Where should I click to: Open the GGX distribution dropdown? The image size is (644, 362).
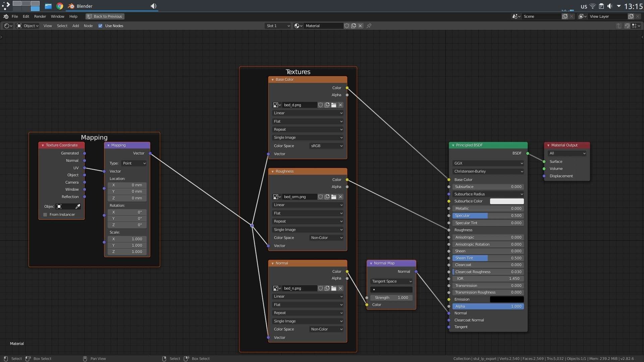tap(488, 163)
